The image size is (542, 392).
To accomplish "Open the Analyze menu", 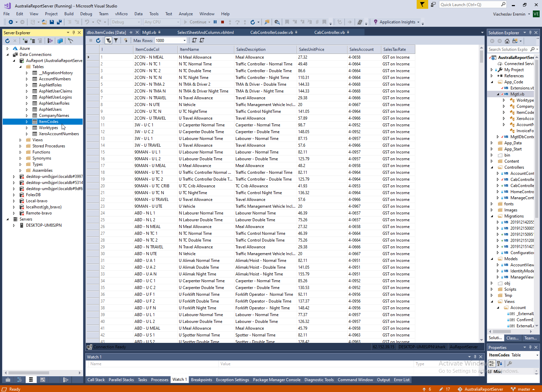I will click(x=186, y=14).
